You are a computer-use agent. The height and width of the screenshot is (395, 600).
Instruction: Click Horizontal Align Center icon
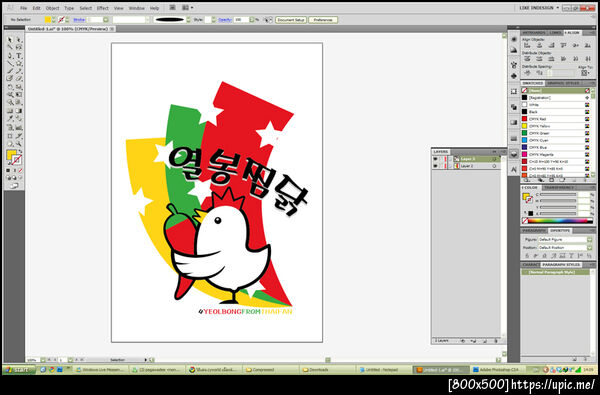[539, 46]
